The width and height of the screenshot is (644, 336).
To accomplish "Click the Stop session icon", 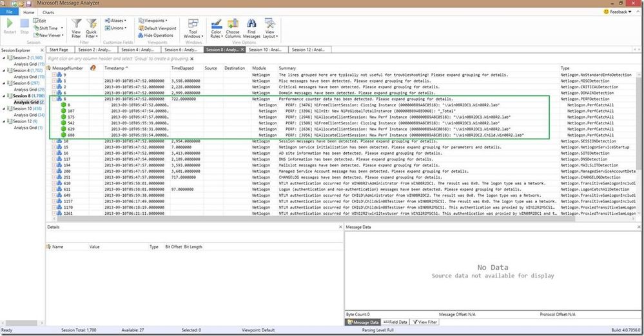I will click(24, 23).
